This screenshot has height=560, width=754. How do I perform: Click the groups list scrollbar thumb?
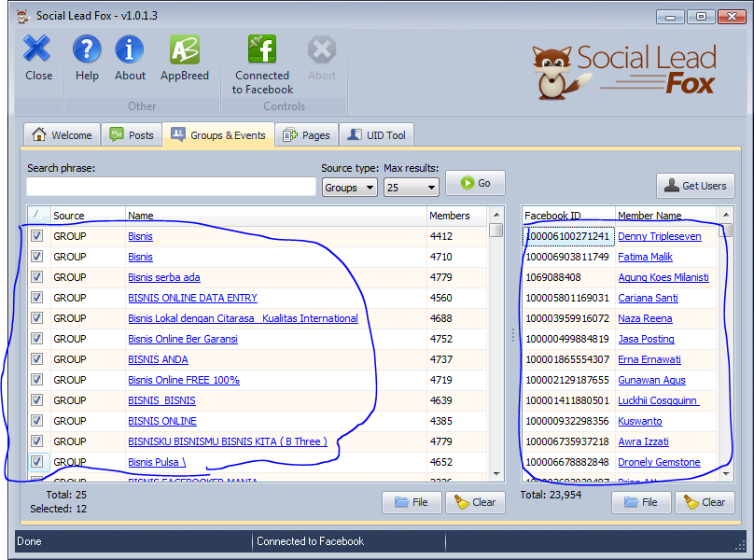coord(496,230)
